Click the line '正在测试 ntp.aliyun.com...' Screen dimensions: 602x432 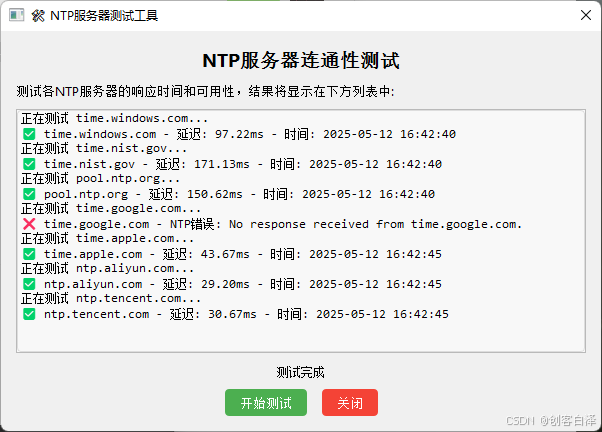(108, 268)
